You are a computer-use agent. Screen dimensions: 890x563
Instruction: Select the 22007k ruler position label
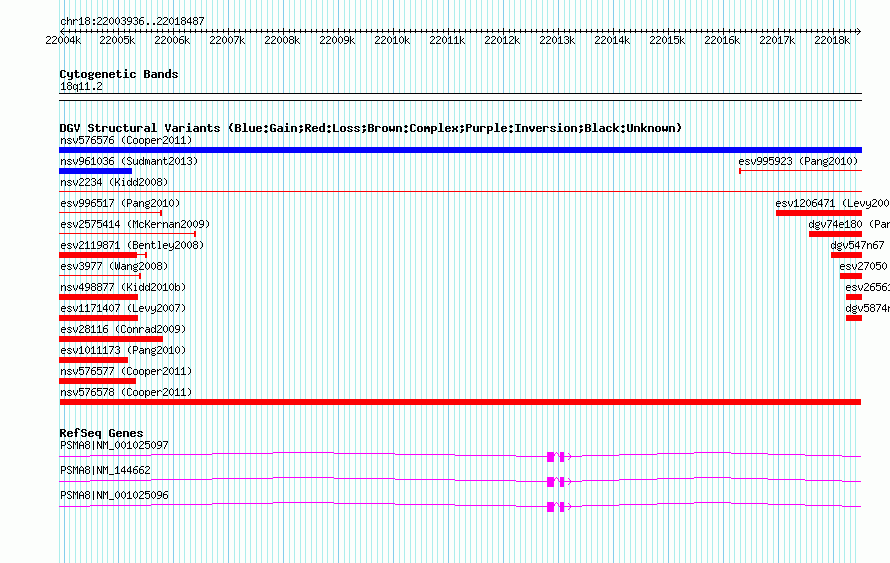click(x=227, y=40)
